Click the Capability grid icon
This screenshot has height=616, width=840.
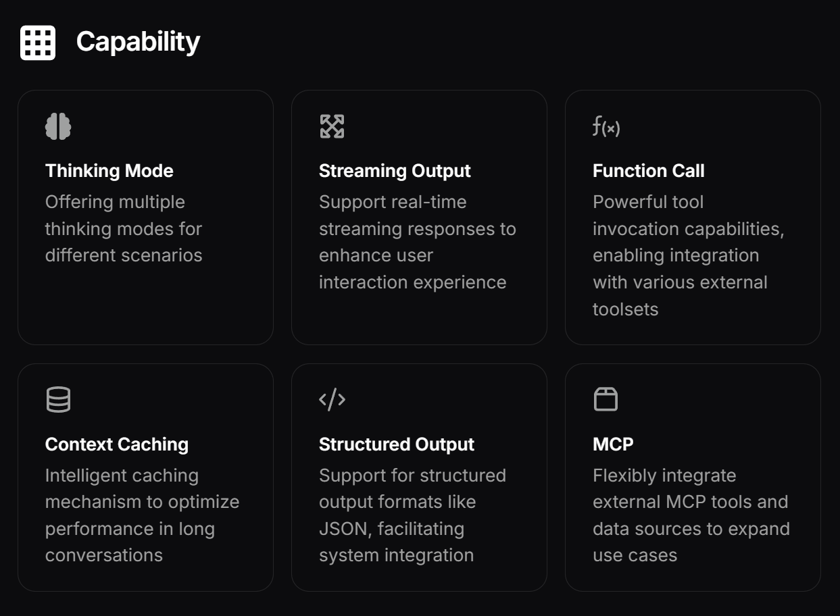(x=38, y=43)
